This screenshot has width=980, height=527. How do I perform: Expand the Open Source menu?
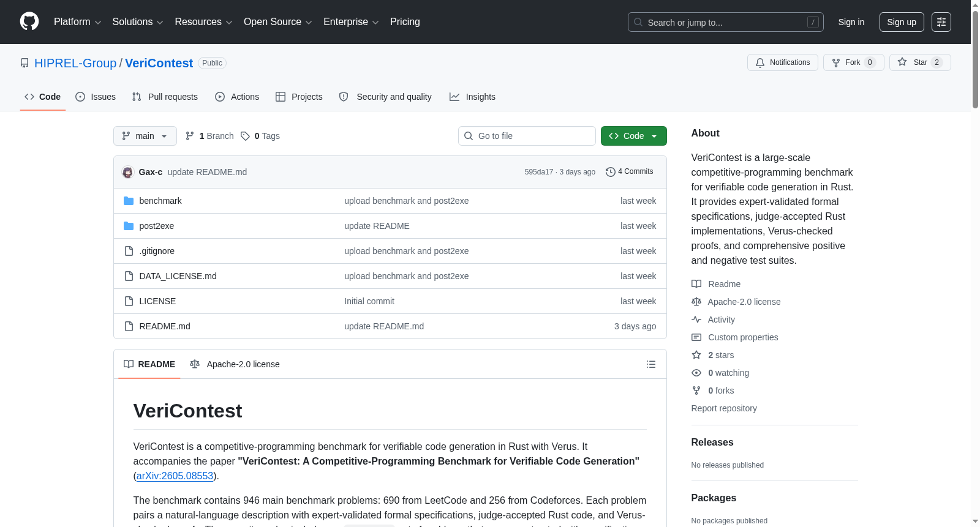point(278,22)
